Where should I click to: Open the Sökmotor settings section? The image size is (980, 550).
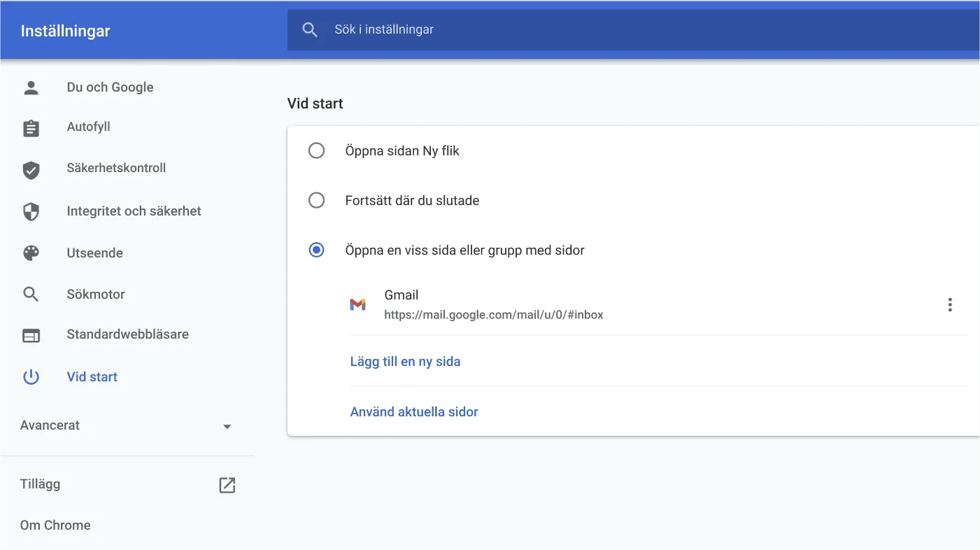[x=94, y=294]
